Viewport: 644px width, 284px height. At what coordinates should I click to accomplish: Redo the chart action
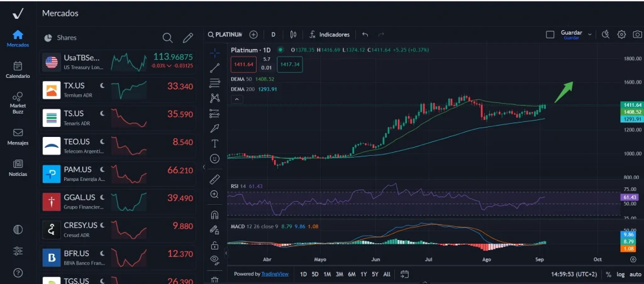tap(380, 35)
